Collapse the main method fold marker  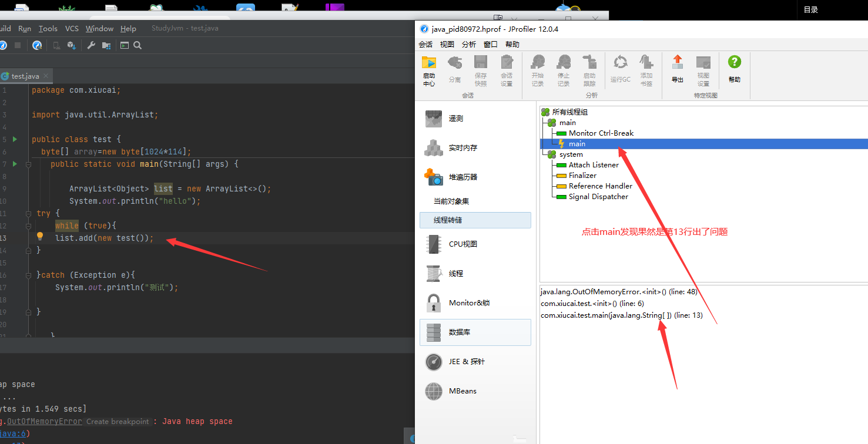pyautogui.click(x=28, y=164)
